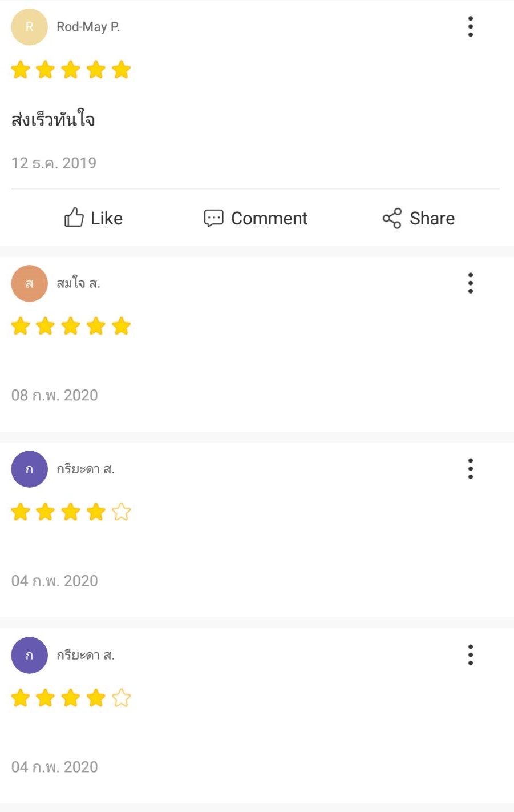Open สมใจ ส. reviewer name
The height and width of the screenshot is (812, 514).
tap(78, 283)
